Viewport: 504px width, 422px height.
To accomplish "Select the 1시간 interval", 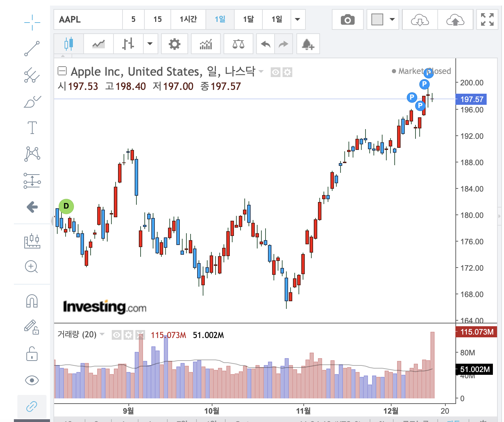I will click(x=188, y=19).
